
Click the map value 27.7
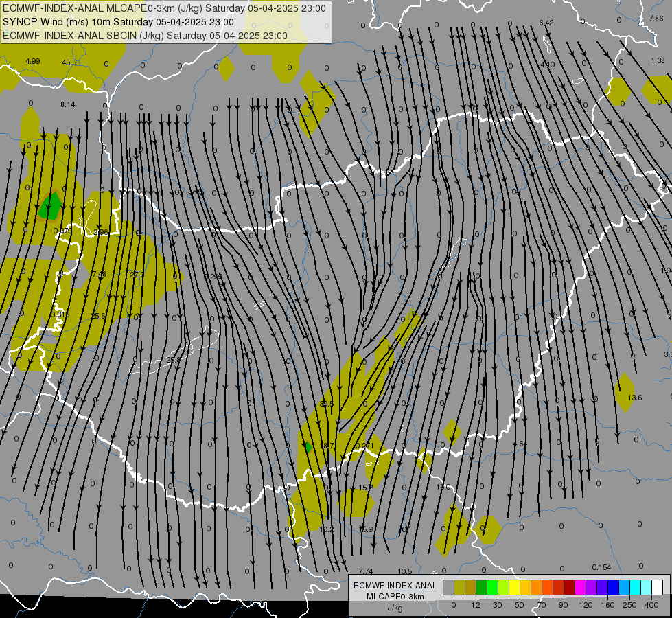137,275
